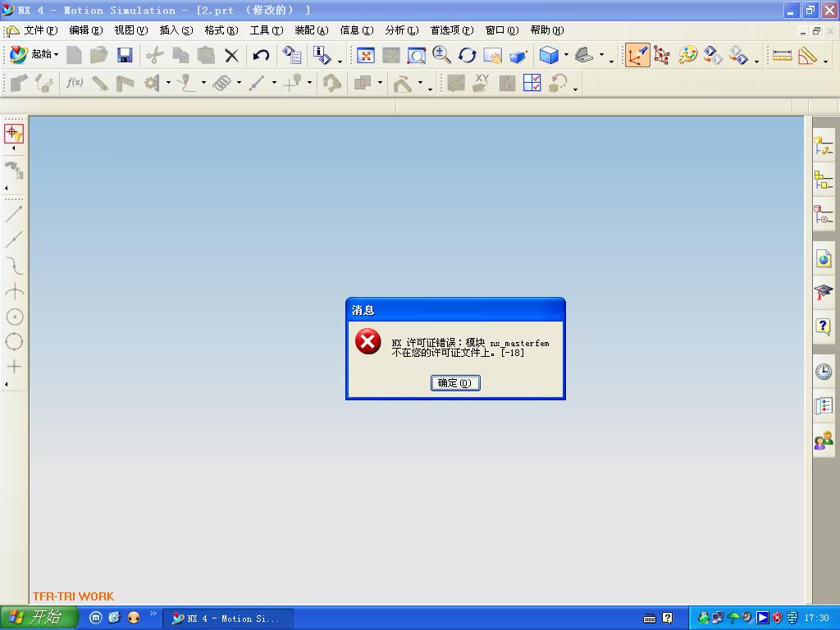Open the 窗口(O) menu

pos(502,30)
